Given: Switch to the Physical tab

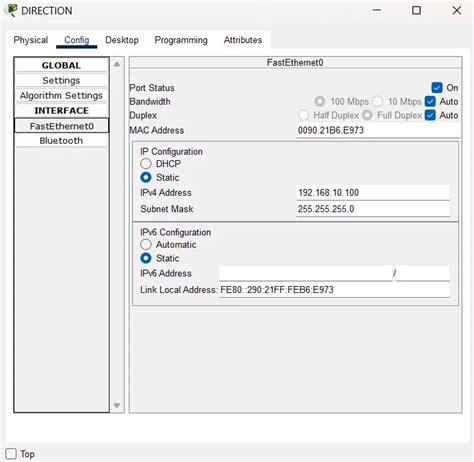Looking at the screenshot, I should [x=31, y=40].
